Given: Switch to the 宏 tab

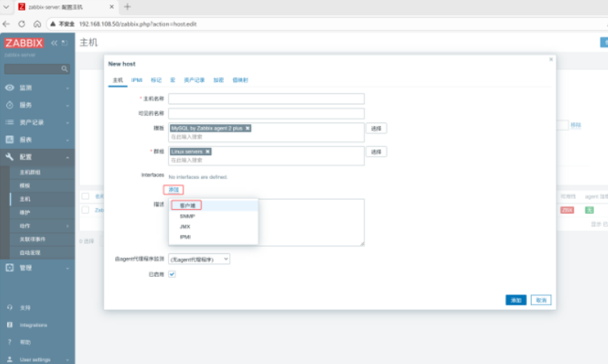Looking at the screenshot, I should coord(172,80).
